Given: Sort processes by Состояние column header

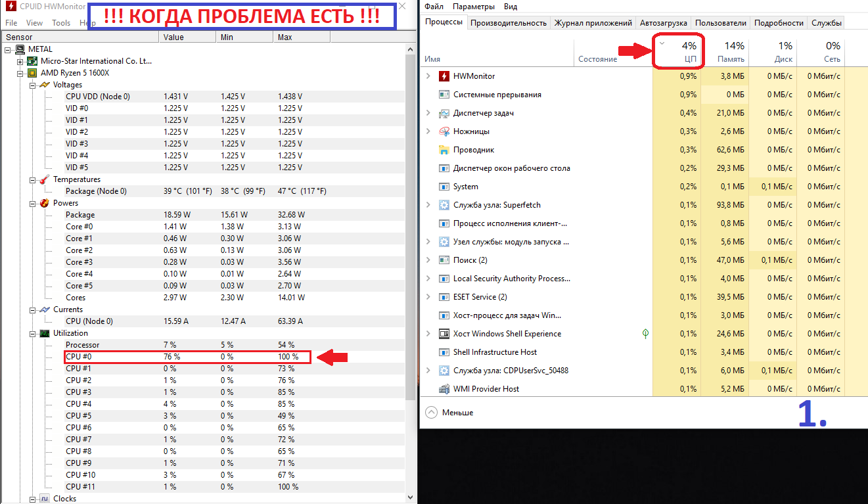Looking at the screenshot, I should 613,52.
